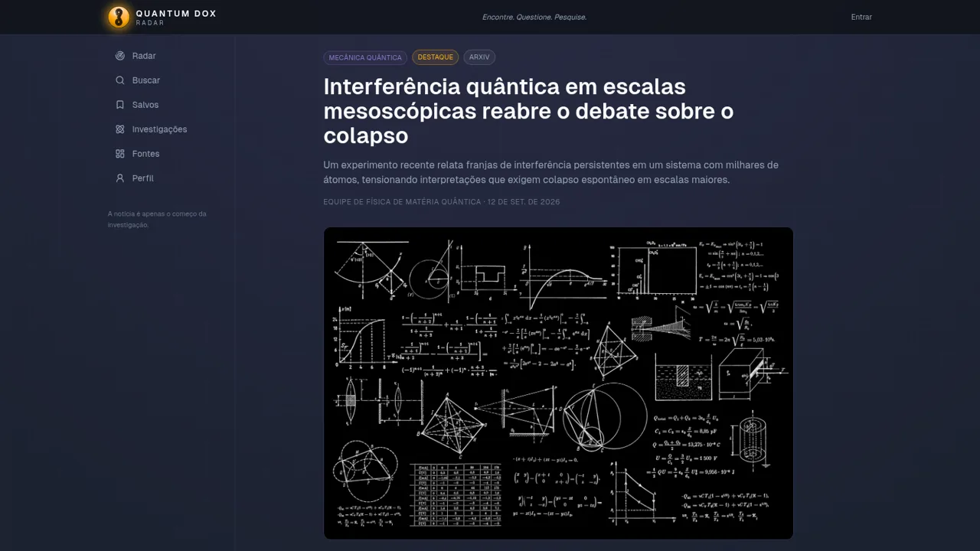This screenshot has height=551, width=980.
Task: Click the Perfil person icon
Action: tap(119, 178)
